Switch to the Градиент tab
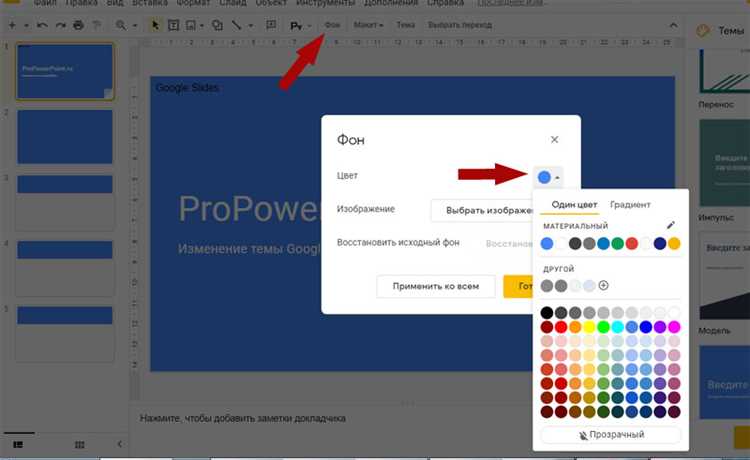 click(630, 205)
